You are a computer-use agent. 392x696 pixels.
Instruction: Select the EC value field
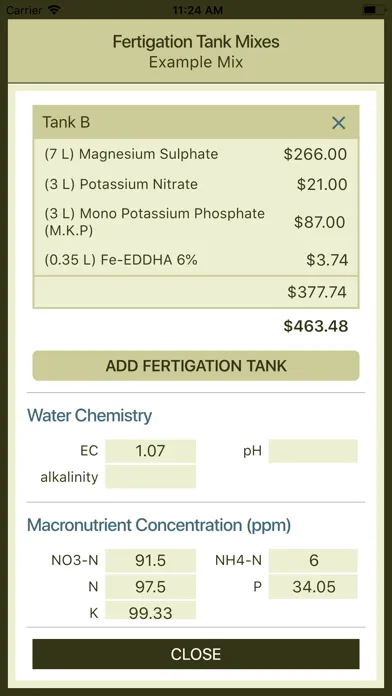(150, 451)
